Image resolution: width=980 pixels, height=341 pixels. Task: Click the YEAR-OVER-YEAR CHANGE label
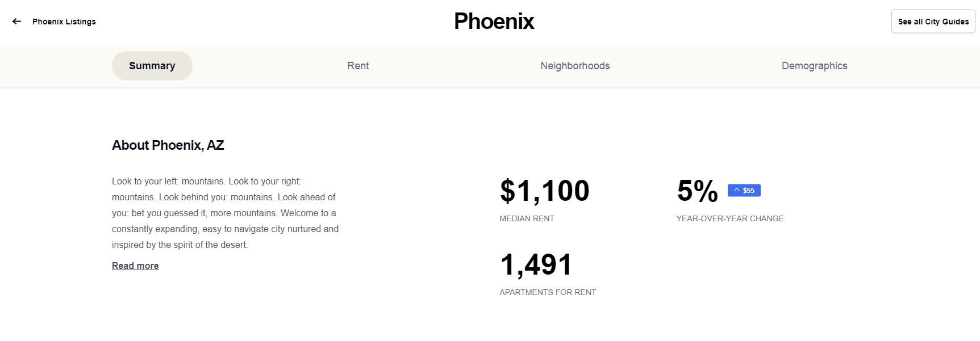click(x=730, y=218)
